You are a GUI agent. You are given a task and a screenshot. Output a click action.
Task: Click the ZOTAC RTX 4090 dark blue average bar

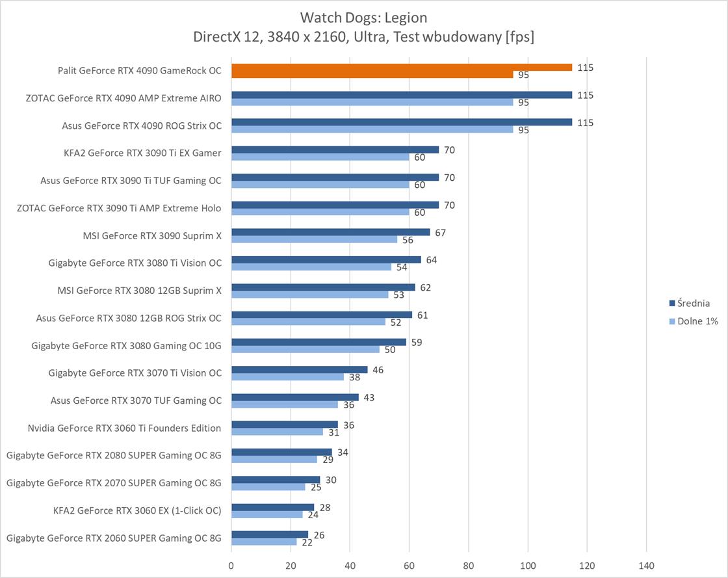402,95
